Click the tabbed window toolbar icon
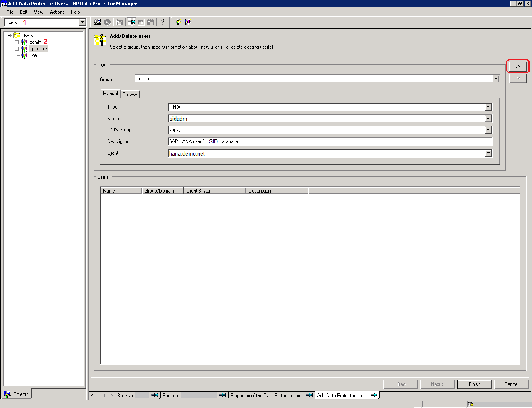 pos(150,22)
